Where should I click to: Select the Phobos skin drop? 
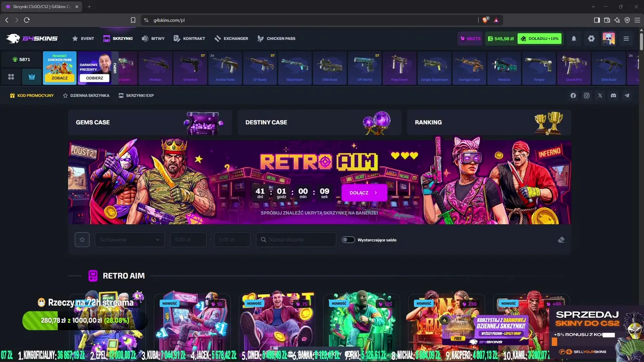point(155,68)
